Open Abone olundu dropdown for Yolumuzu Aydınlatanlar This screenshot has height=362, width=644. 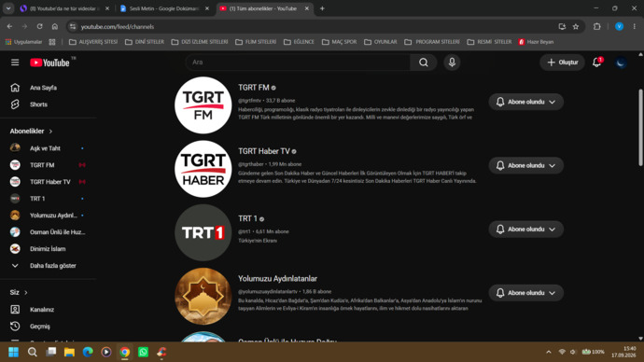tap(525, 293)
